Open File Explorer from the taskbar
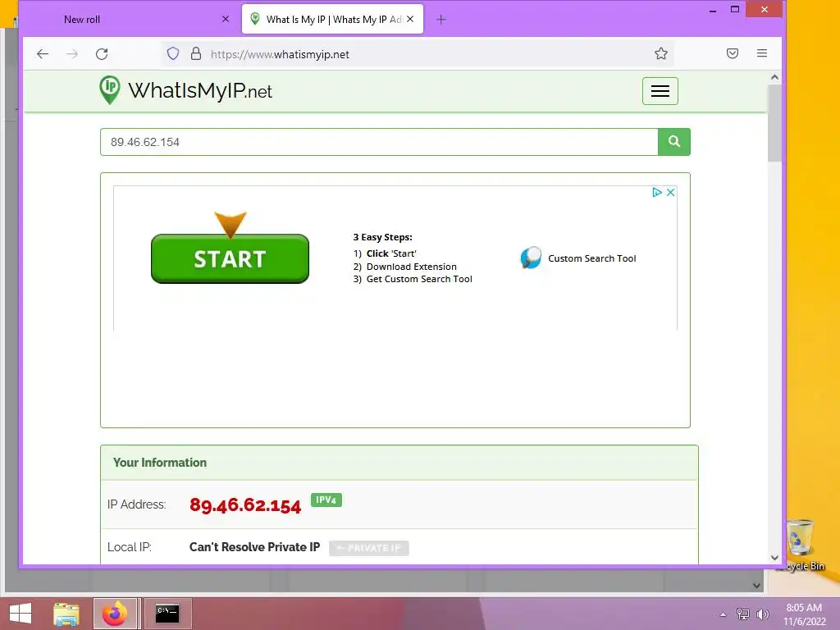This screenshot has width=840, height=630. (x=66, y=614)
